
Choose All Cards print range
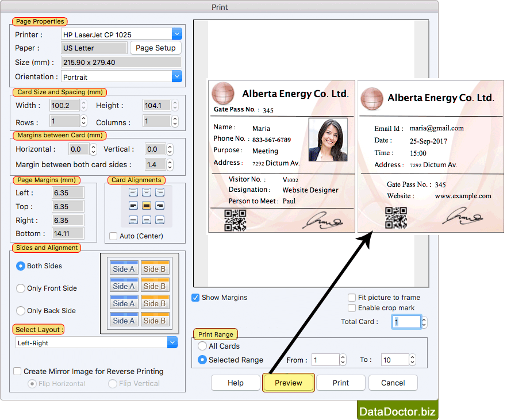pos(202,346)
